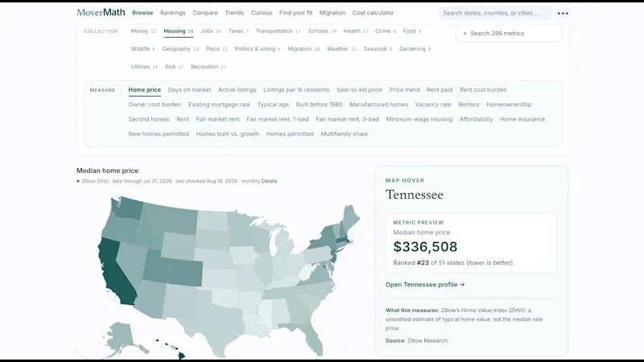
Task: Click the search states, counties, or cities box
Action: [x=495, y=13]
